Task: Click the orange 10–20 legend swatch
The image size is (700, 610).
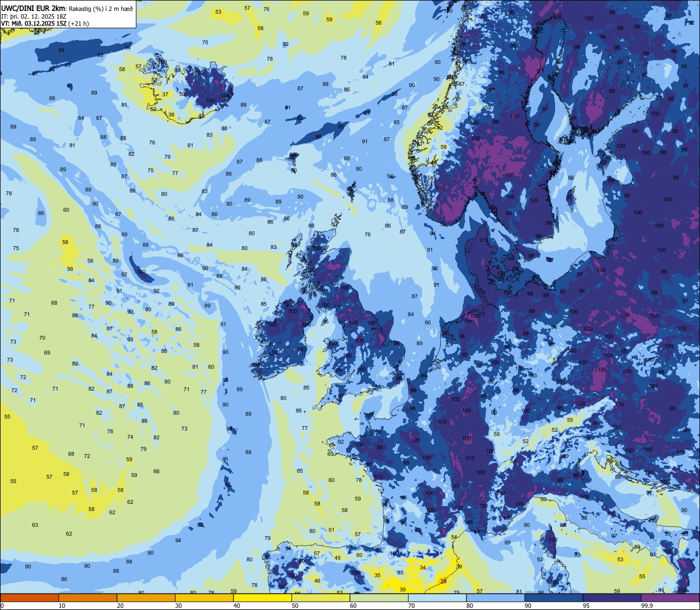Action: (87, 597)
